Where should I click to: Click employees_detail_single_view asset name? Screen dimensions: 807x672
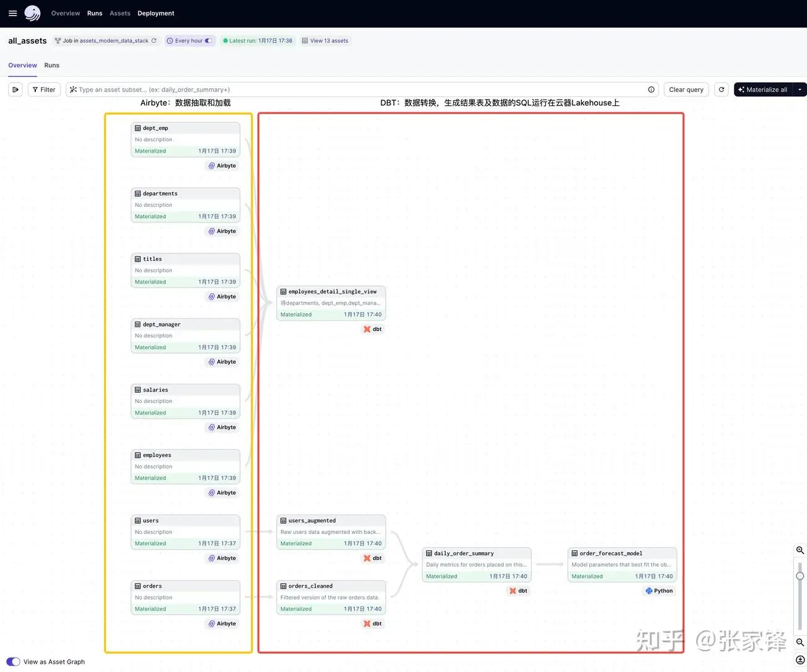click(x=332, y=292)
